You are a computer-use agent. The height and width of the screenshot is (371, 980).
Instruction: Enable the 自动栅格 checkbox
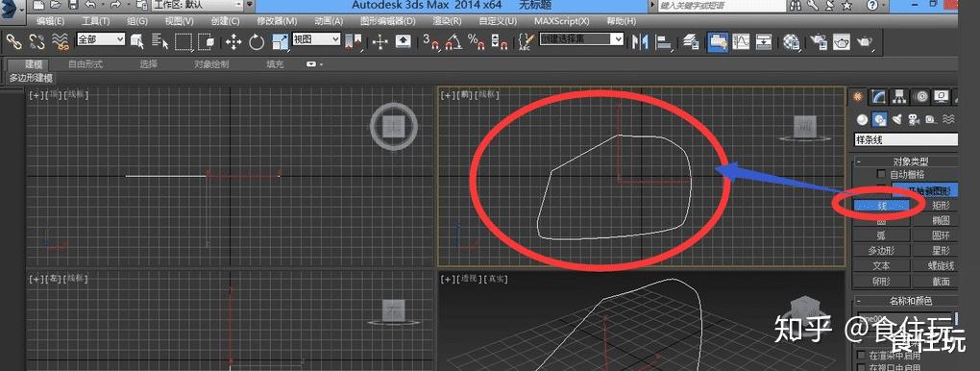pos(881,174)
